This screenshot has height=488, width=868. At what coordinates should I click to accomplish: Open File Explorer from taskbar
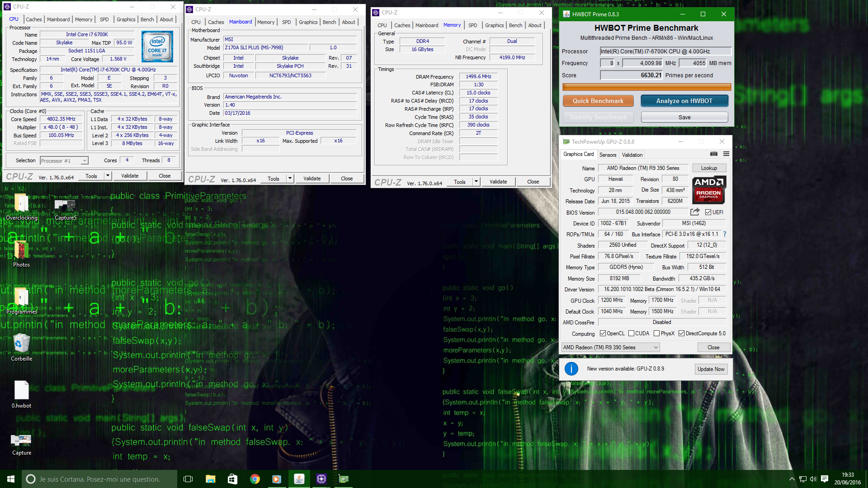coord(210,479)
